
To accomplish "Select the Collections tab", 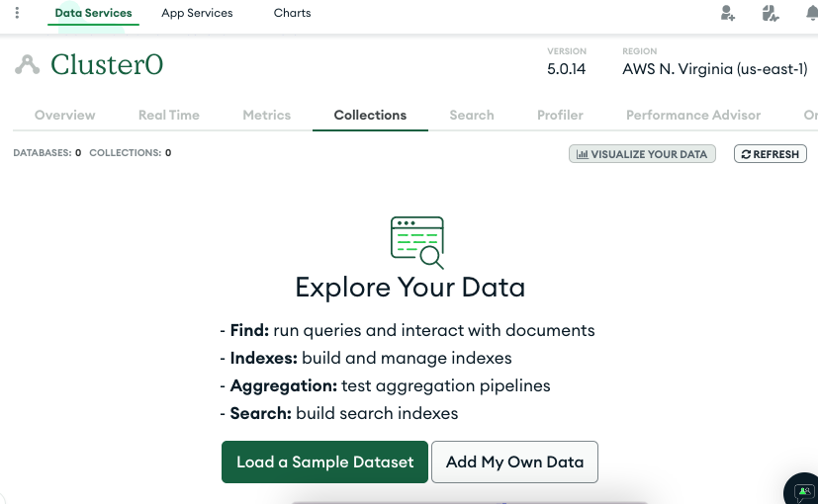I will [370, 116].
